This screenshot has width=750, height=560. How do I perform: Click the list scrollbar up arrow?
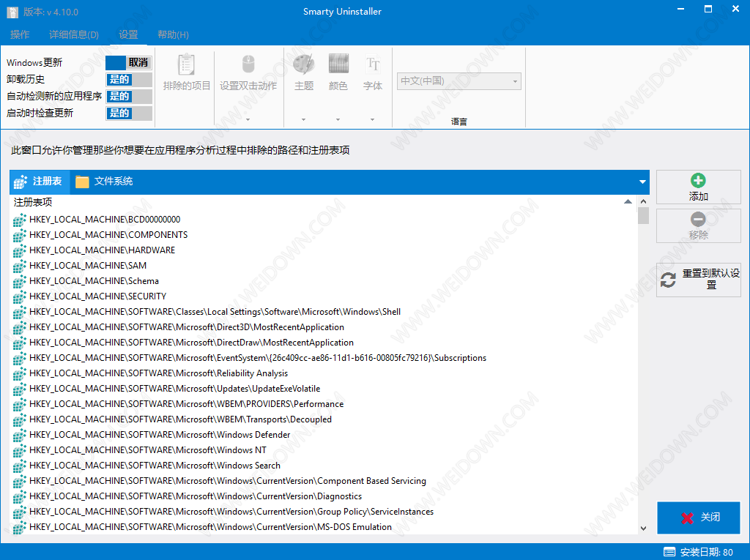click(x=643, y=201)
